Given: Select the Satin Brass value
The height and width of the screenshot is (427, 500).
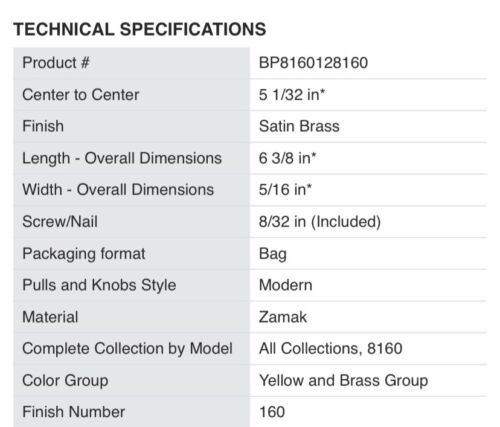Looking at the screenshot, I should pos(299,126).
